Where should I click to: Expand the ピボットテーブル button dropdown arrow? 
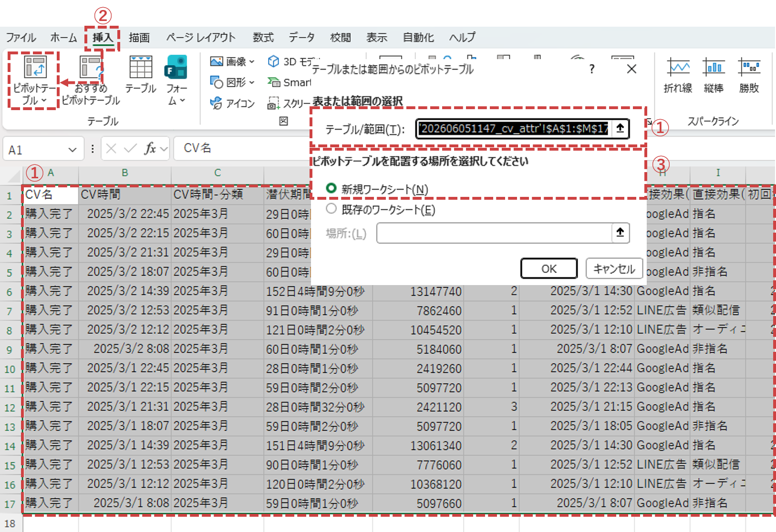(x=44, y=101)
